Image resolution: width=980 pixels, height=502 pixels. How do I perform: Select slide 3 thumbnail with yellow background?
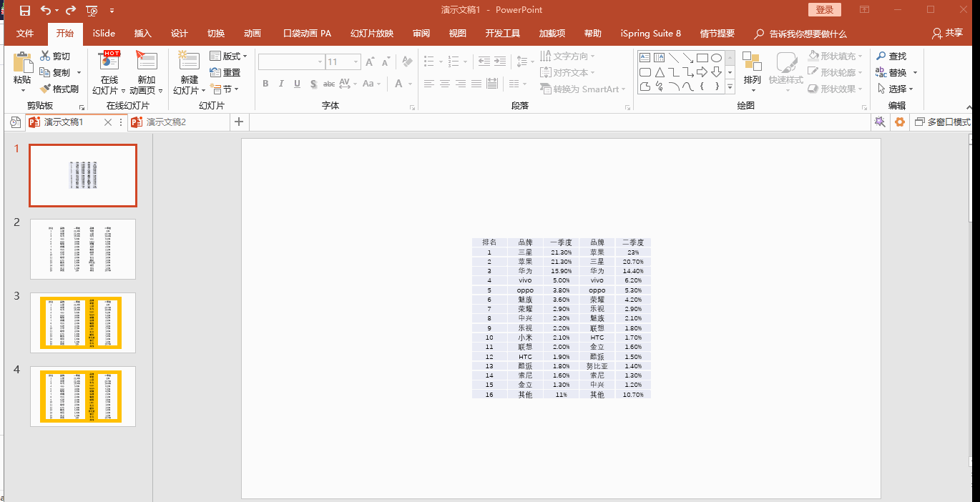point(83,323)
